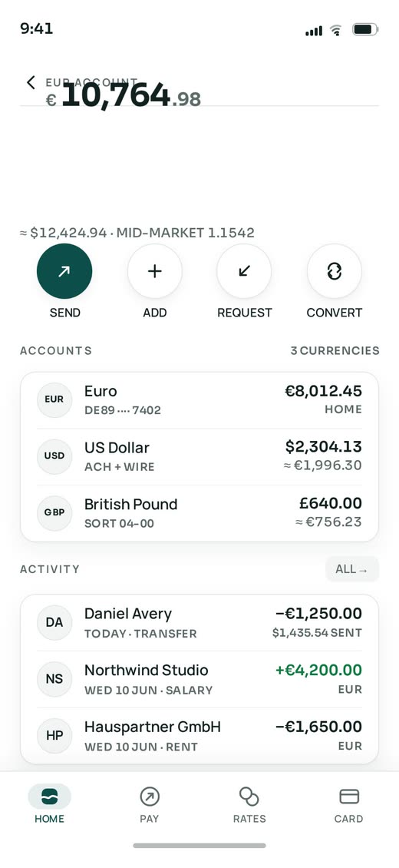Open the Euro account row

point(199,400)
